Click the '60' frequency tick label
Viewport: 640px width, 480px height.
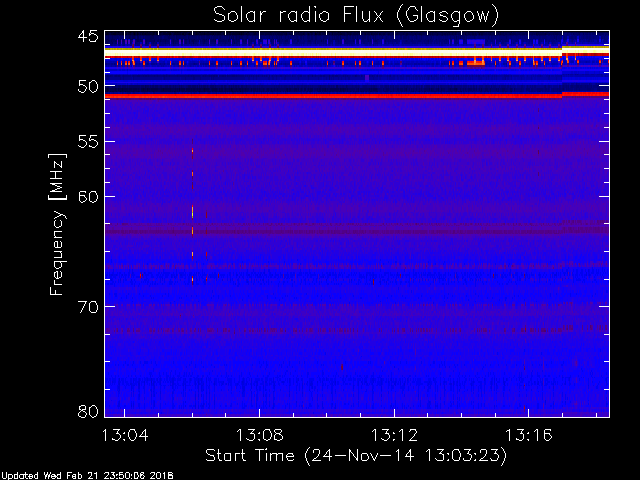tap(89, 197)
